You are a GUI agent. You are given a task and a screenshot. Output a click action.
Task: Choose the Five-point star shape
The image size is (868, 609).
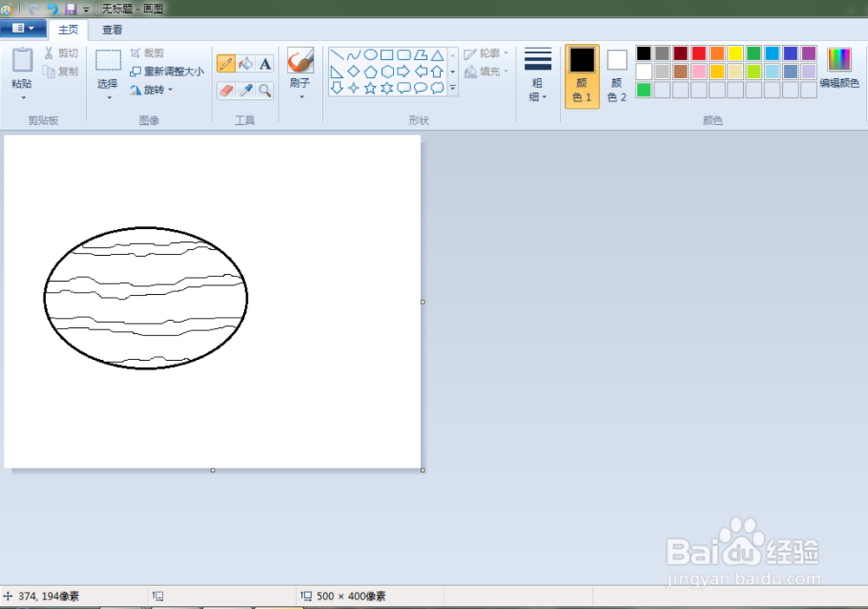coord(371,88)
